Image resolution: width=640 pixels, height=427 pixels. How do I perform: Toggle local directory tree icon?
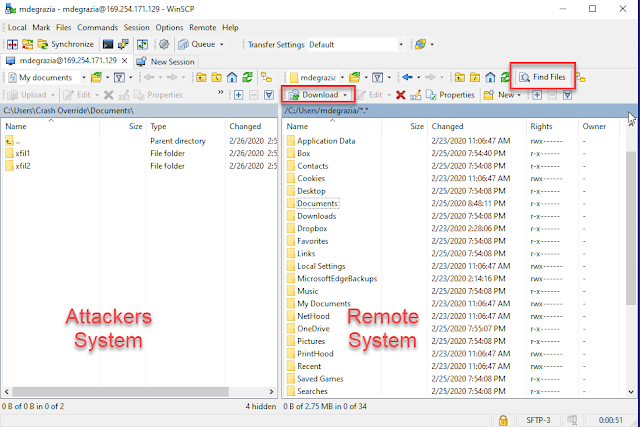(267, 77)
